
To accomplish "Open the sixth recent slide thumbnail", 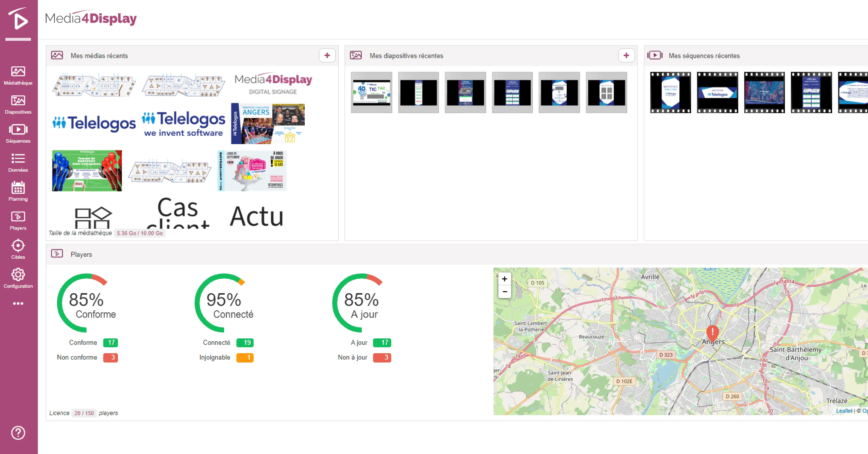I will 607,92.
